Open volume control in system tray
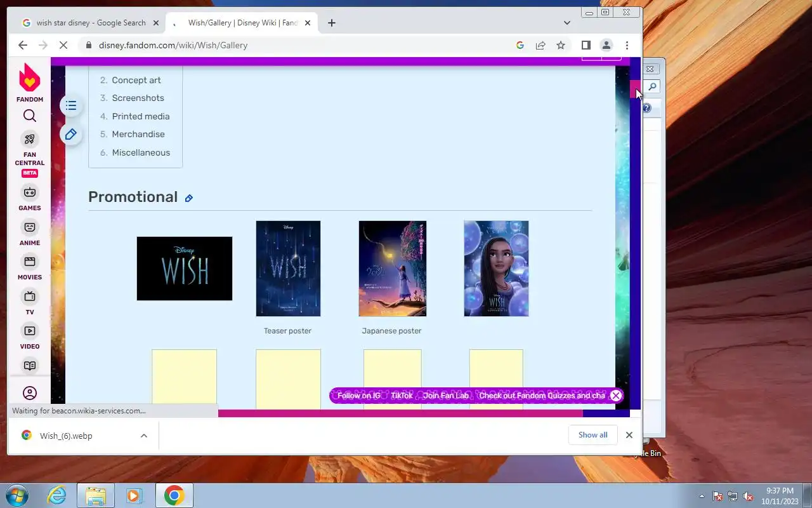Viewport: 812px width, 508px height. pyautogui.click(x=748, y=496)
